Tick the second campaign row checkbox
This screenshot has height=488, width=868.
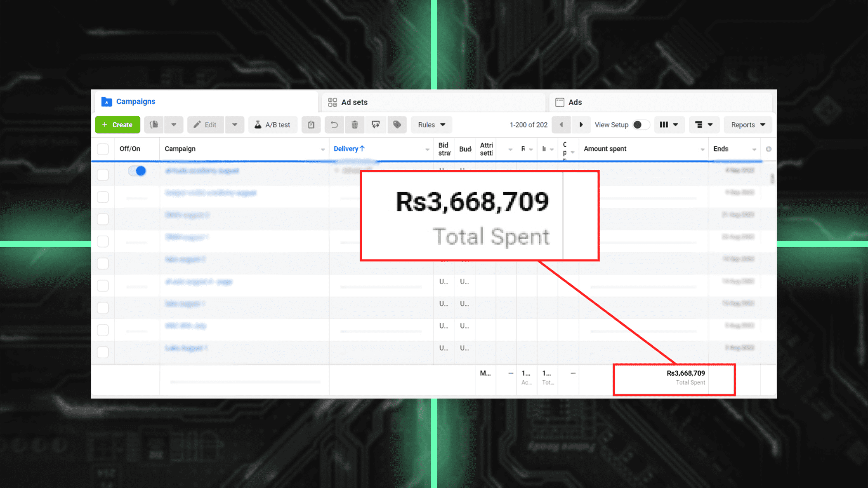103,197
